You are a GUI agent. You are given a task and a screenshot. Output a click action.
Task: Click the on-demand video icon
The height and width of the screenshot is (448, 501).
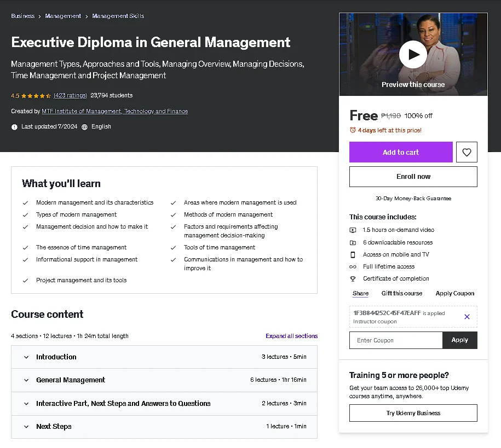click(x=353, y=230)
